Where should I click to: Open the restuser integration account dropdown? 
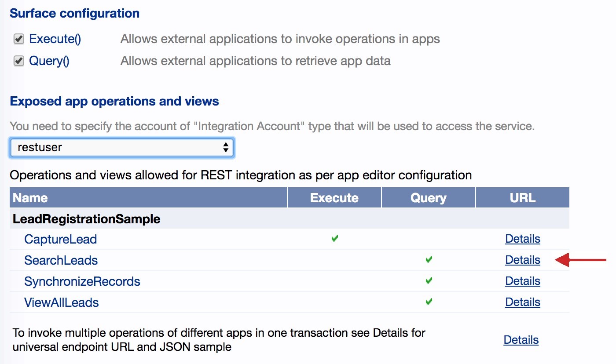(122, 148)
